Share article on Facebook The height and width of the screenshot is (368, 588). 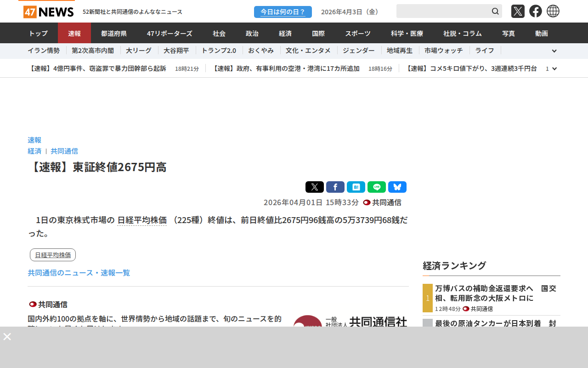pyautogui.click(x=335, y=187)
